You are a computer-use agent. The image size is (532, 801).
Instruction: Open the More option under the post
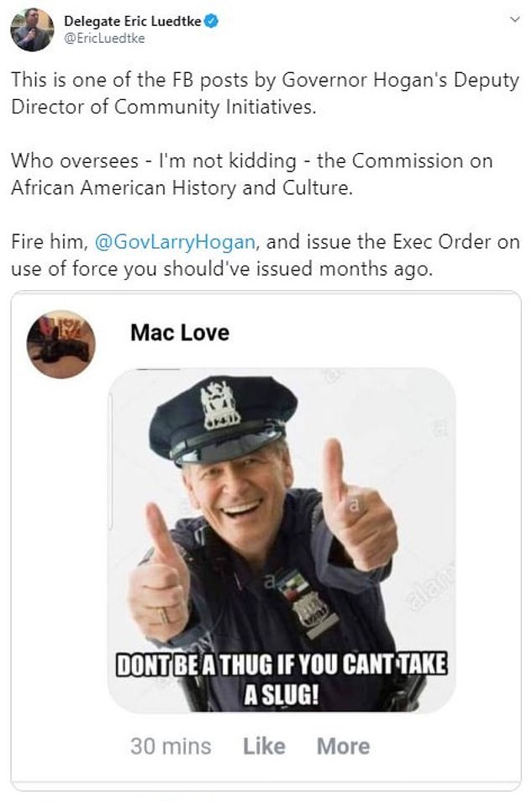344,746
